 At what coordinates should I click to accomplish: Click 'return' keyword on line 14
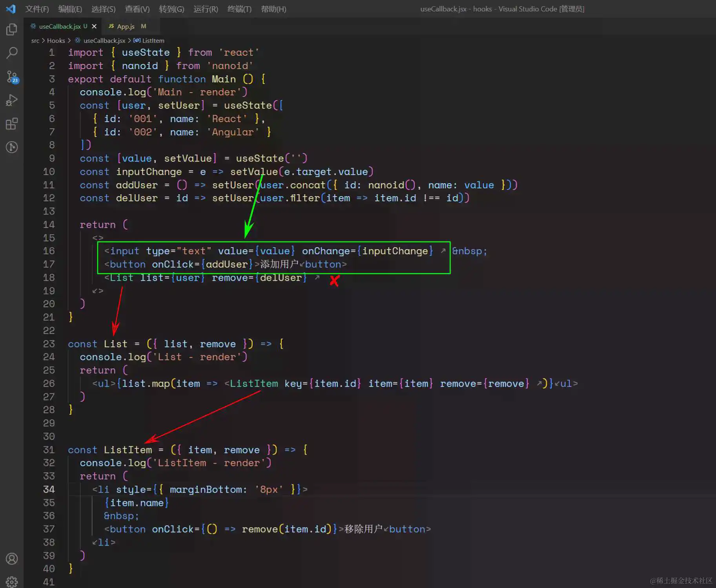[x=98, y=224]
